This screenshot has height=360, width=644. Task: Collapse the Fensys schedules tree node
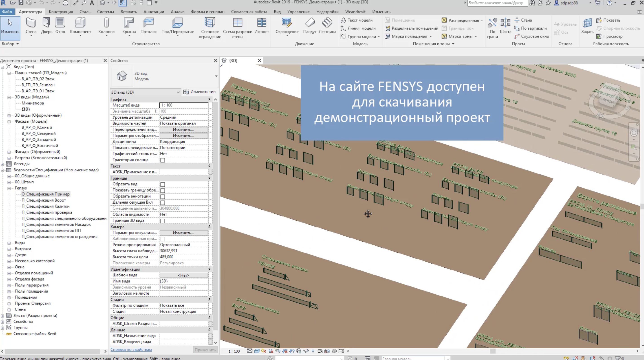(x=9, y=188)
